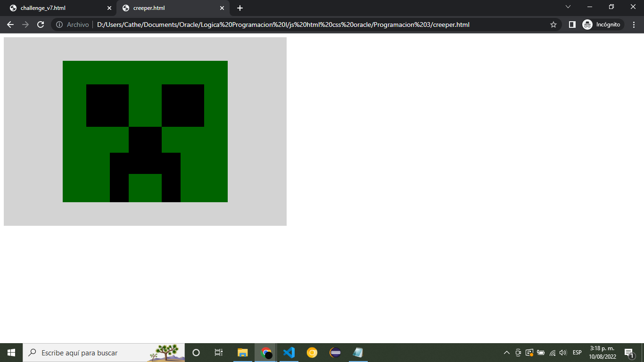The width and height of the screenshot is (644, 362).
Task: Click the address bar URL
Action: 283,25
